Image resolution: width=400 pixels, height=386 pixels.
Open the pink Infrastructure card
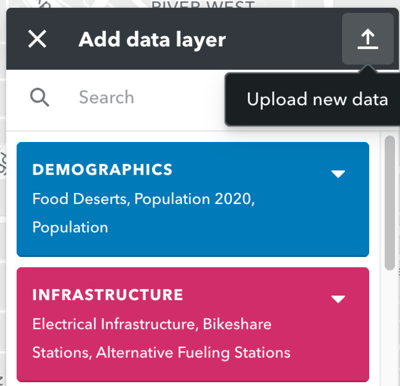click(x=193, y=324)
